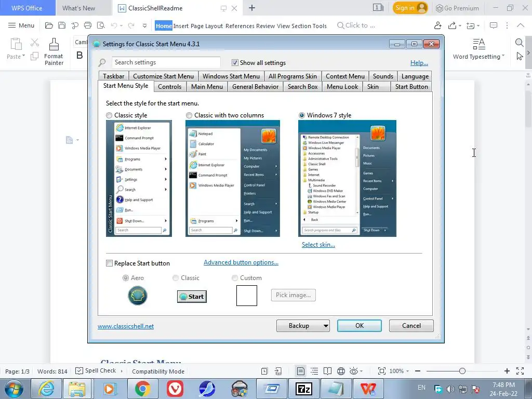Click the OK button
Image resolution: width=532 pixels, height=399 pixels.
click(360, 326)
